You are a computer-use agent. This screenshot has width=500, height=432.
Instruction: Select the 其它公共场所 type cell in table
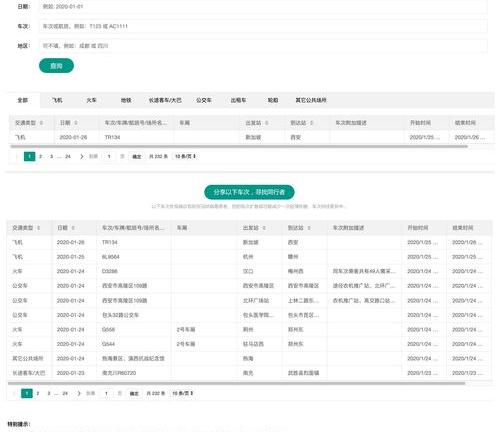pos(28,358)
